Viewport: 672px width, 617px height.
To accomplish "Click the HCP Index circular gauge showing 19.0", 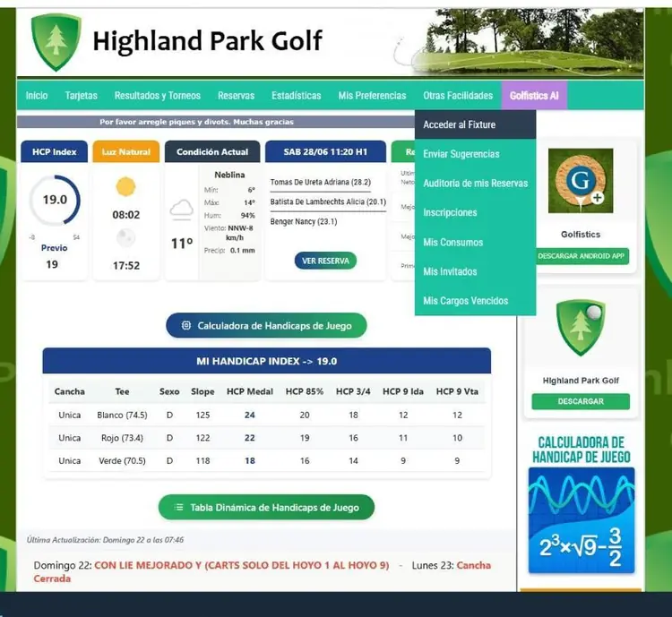I will pos(55,200).
